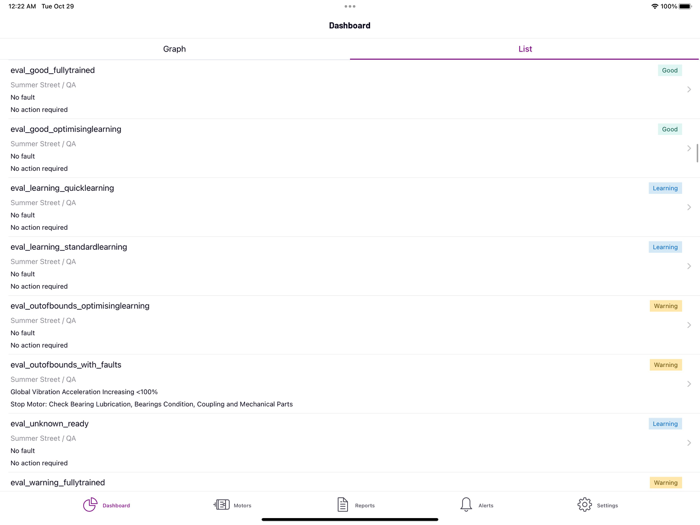Tap the Motors label in bottom bar
This screenshot has width=700, height=525.
(x=242, y=506)
